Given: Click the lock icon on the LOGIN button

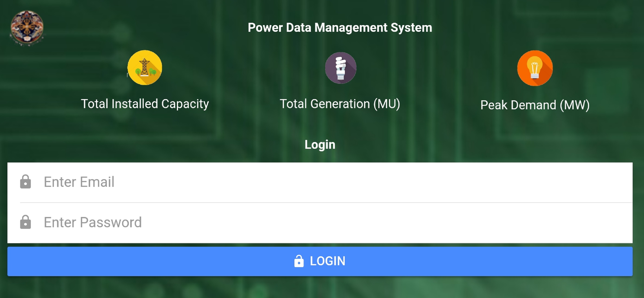Looking at the screenshot, I should (299, 261).
